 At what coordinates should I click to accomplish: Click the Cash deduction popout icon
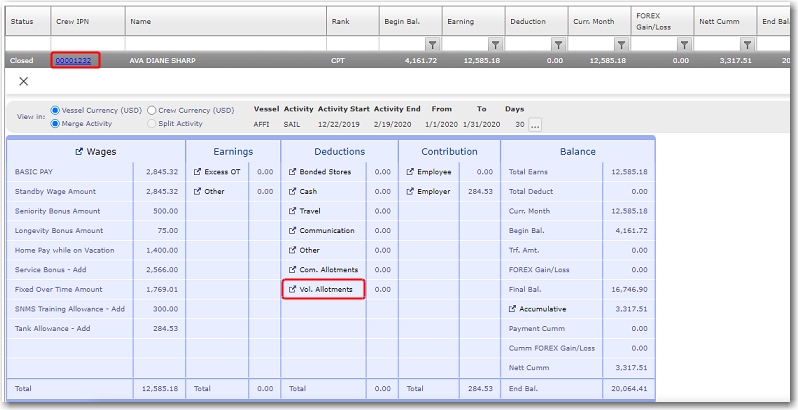tap(292, 191)
